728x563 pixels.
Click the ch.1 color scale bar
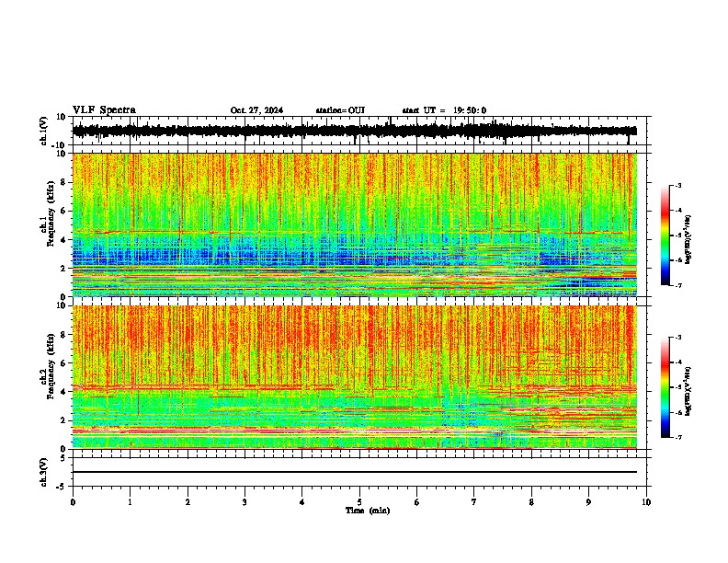pyautogui.click(x=665, y=236)
